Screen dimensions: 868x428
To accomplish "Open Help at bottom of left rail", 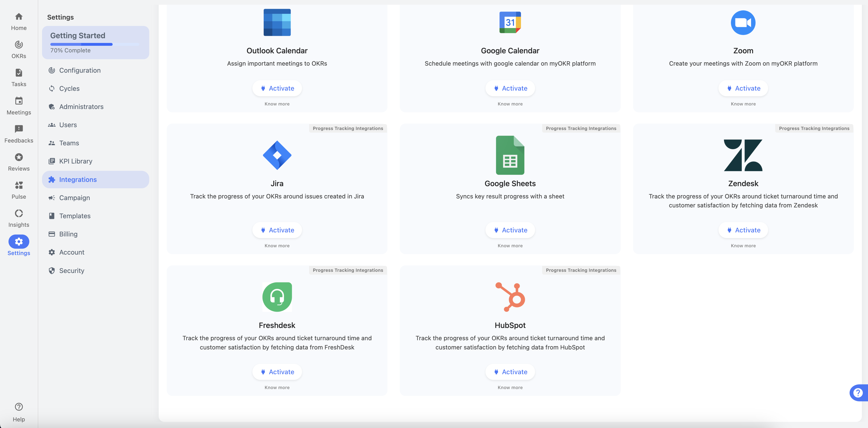I will pos(18,412).
